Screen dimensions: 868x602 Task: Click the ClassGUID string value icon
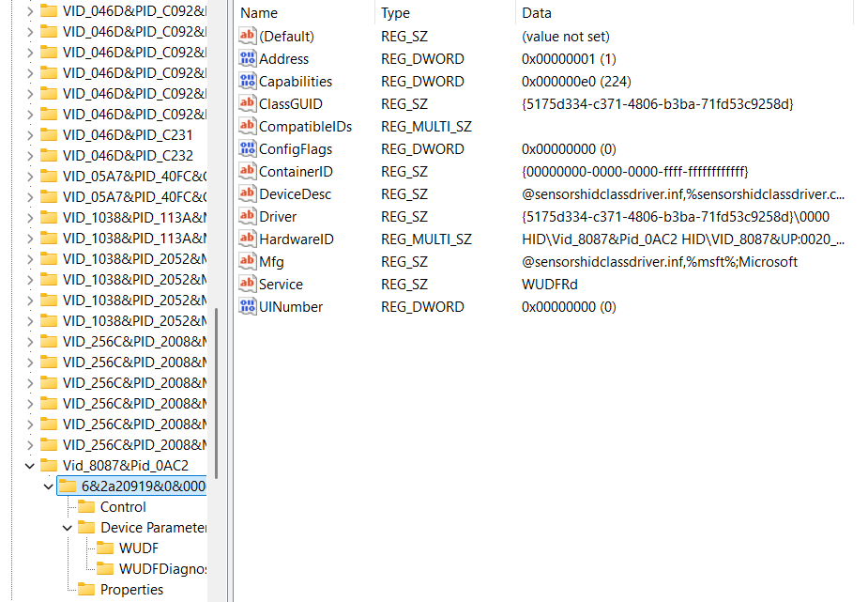248,103
